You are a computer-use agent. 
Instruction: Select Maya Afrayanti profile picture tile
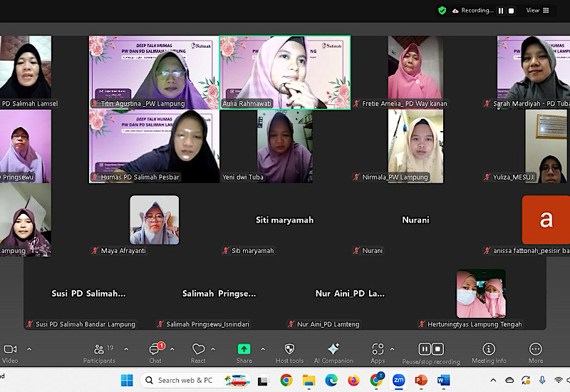click(154, 220)
